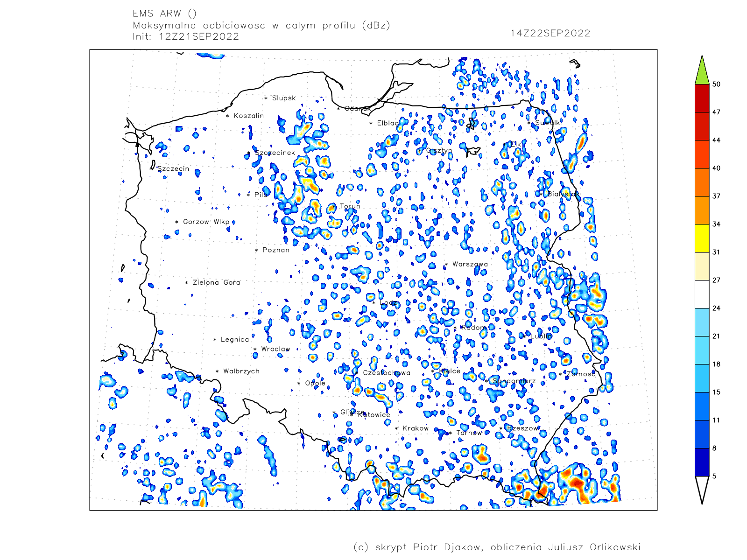Click the Szczecinek city label

(275, 153)
